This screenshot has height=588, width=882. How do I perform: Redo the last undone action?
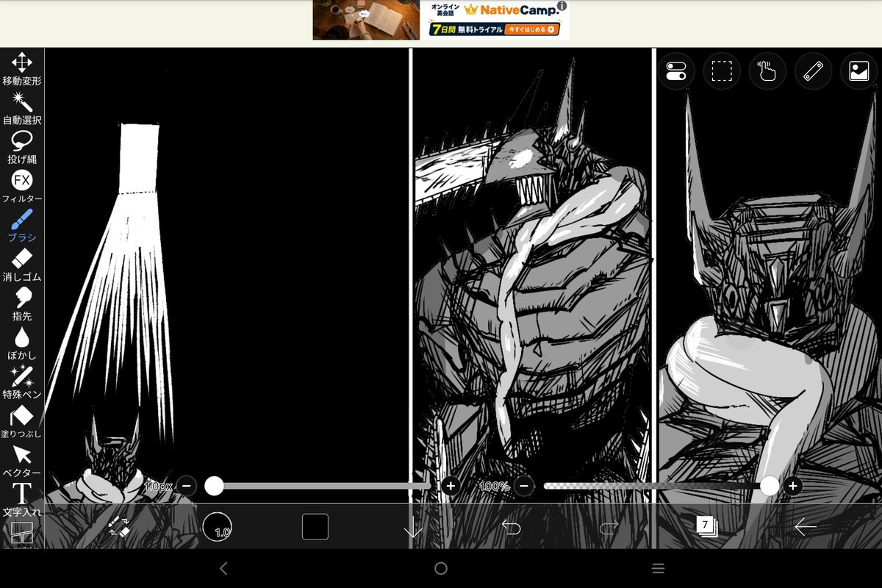pos(609,526)
